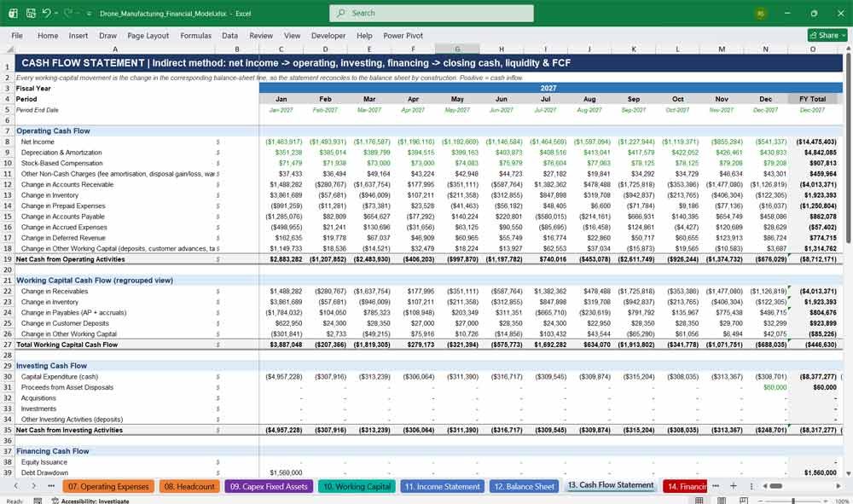Adjust the zoom slider
Image resolution: width=853 pixels, height=504 pixels.
pyautogui.click(x=793, y=501)
